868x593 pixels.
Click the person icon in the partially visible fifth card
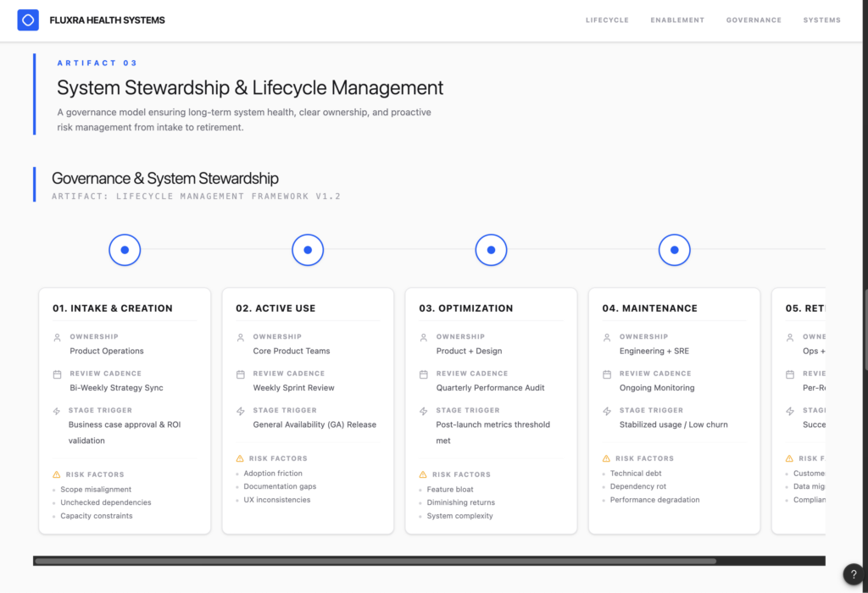(790, 337)
